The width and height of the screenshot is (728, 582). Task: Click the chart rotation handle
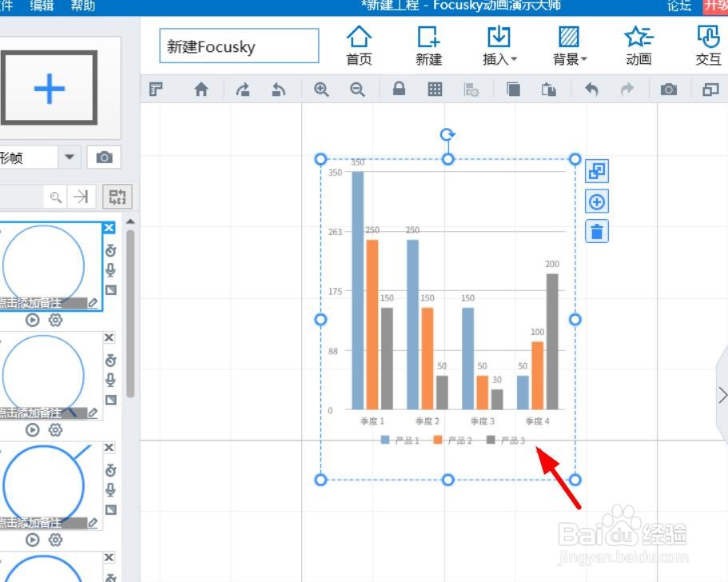(448, 134)
